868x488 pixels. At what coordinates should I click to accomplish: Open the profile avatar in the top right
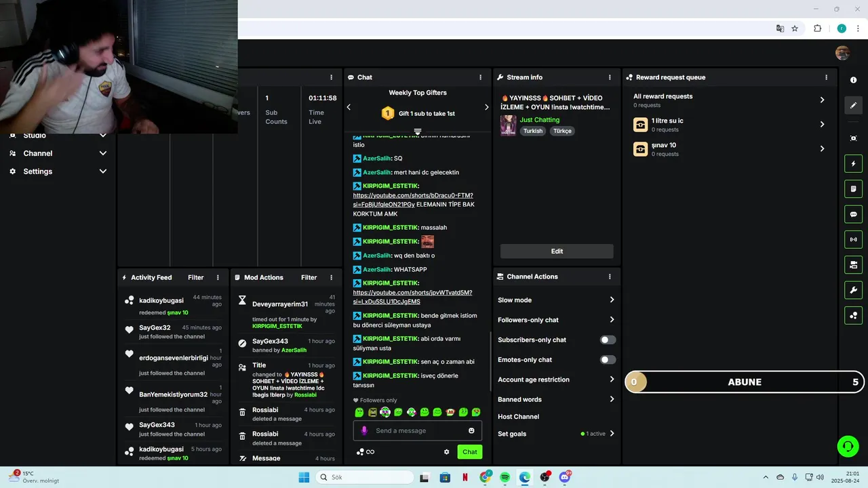pos(842,53)
